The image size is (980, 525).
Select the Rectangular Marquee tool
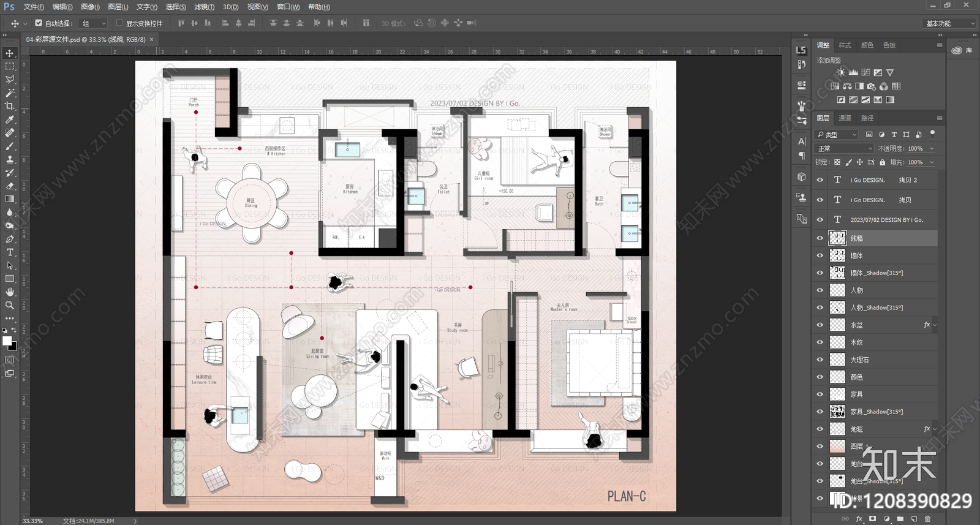point(10,66)
